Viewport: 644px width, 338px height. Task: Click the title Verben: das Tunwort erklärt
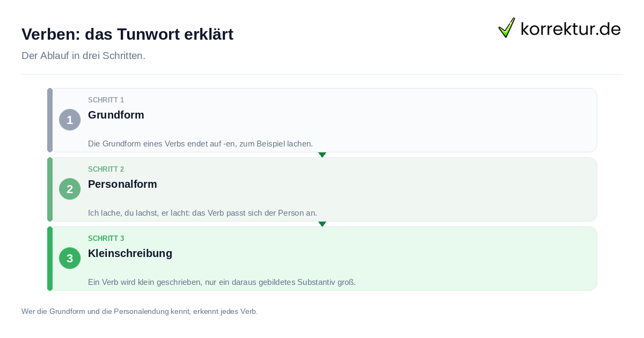[x=127, y=34]
